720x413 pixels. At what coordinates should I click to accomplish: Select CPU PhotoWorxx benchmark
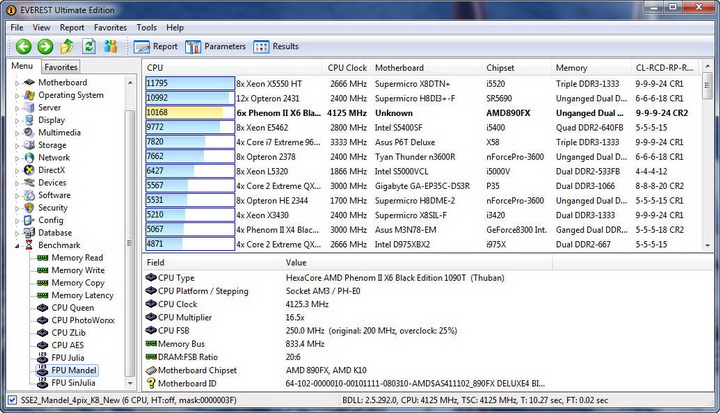point(83,320)
